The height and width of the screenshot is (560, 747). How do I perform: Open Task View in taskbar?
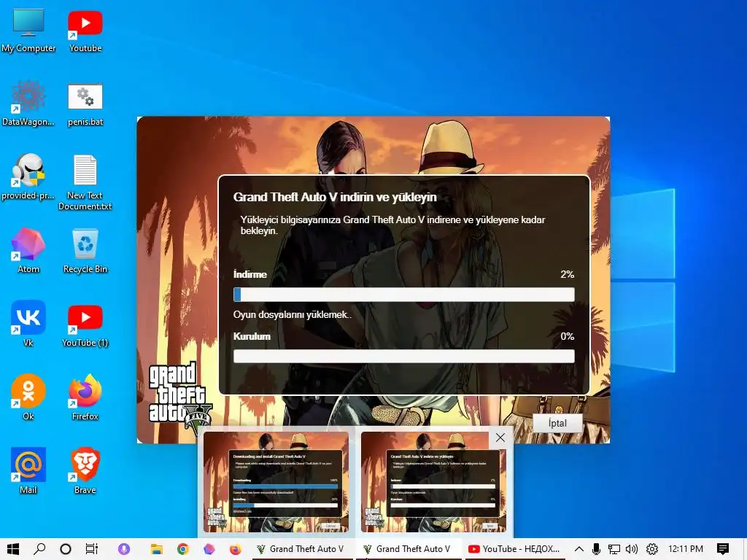click(x=91, y=549)
